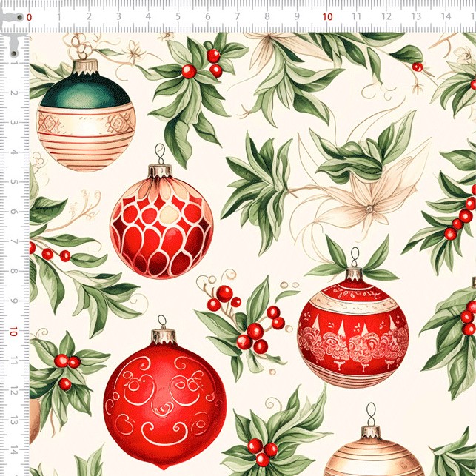Click the number 5 on the top ruler
Image resolution: width=476 pixels, height=476 pixels.
[x=178, y=16]
